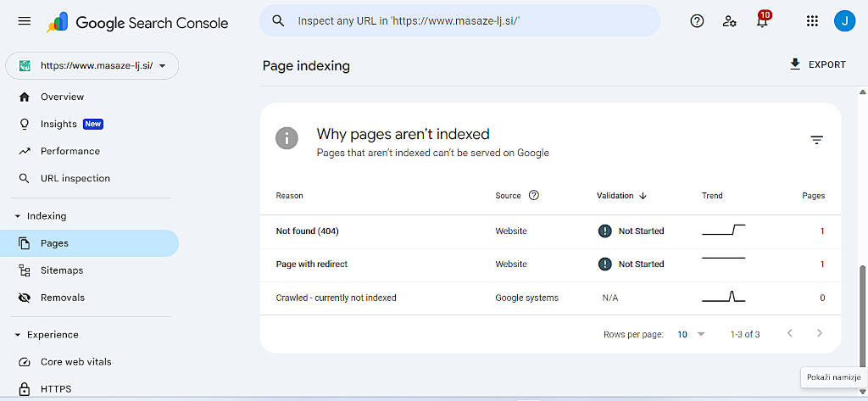868x401 pixels.
Task: Click the filter rows icon
Action: click(816, 140)
